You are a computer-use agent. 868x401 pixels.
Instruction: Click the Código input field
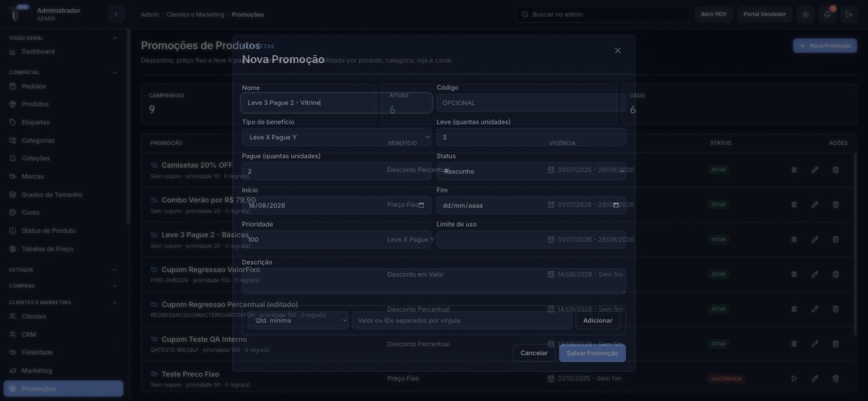pos(531,103)
